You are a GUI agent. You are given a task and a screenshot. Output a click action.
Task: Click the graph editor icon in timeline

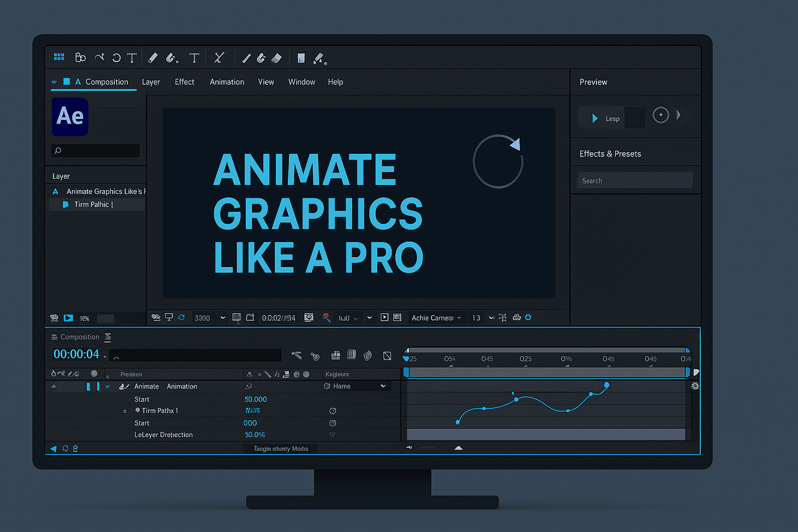coord(387,355)
